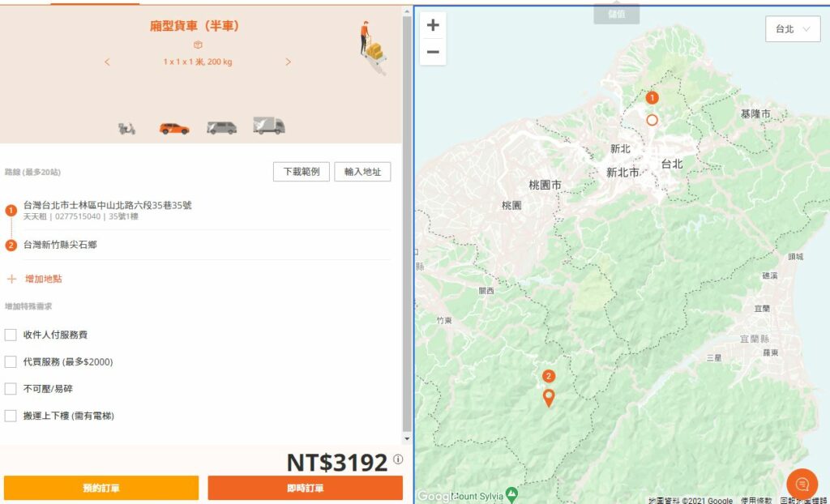
Task: Click the 桃園市 label on the map
Action: (545, 185)
